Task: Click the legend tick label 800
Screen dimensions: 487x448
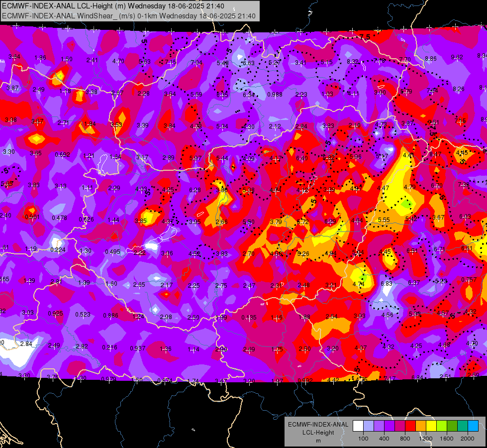Action: point(405,439)
